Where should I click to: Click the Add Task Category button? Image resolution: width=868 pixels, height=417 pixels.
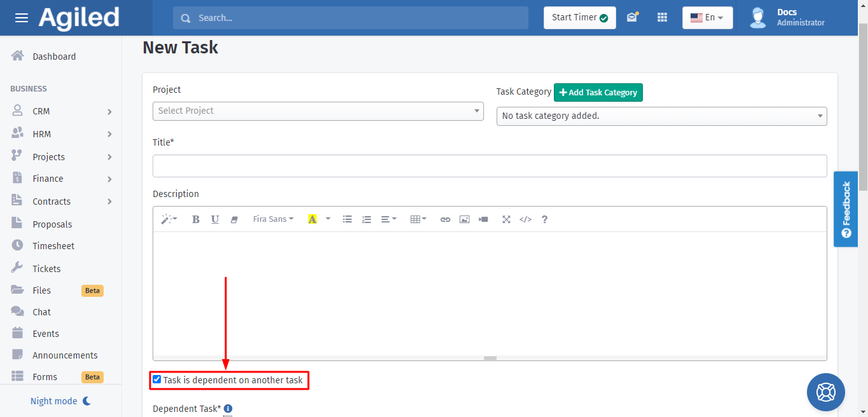click(598, 92)
